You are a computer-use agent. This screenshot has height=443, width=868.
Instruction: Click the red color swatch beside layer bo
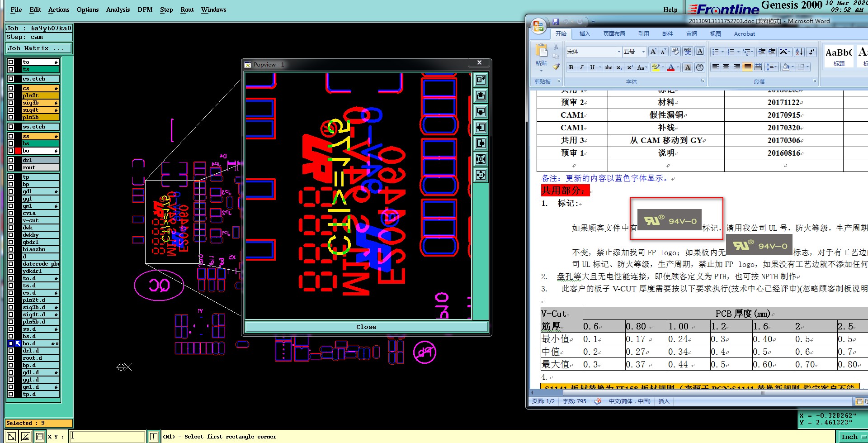[18, 151]
